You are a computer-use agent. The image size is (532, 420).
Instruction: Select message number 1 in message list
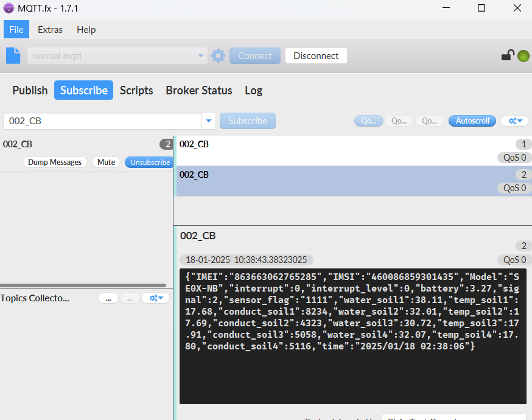(x=353, y=151)
